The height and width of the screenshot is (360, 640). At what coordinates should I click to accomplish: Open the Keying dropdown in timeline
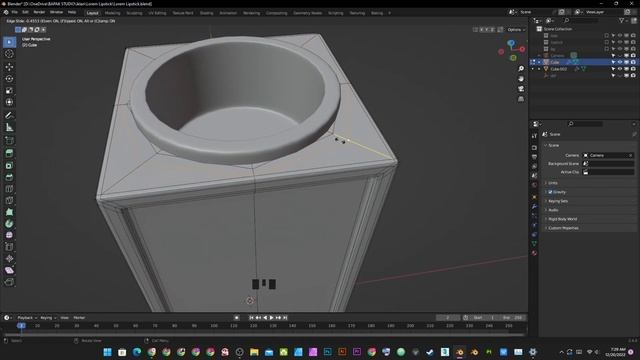click(48, 318)
